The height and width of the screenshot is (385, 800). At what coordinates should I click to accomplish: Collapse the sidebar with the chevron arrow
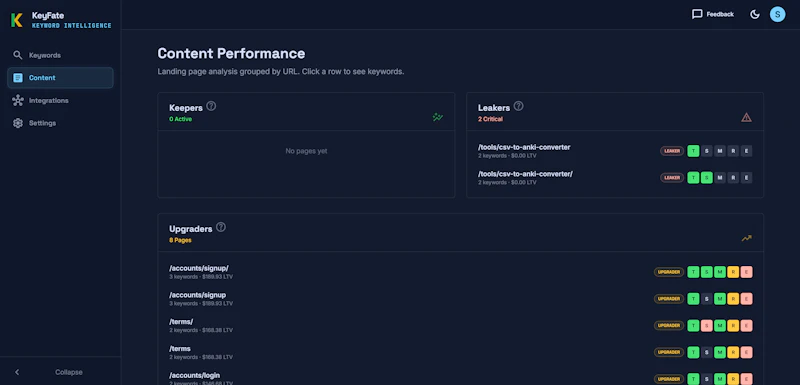(x=17, y=372)
